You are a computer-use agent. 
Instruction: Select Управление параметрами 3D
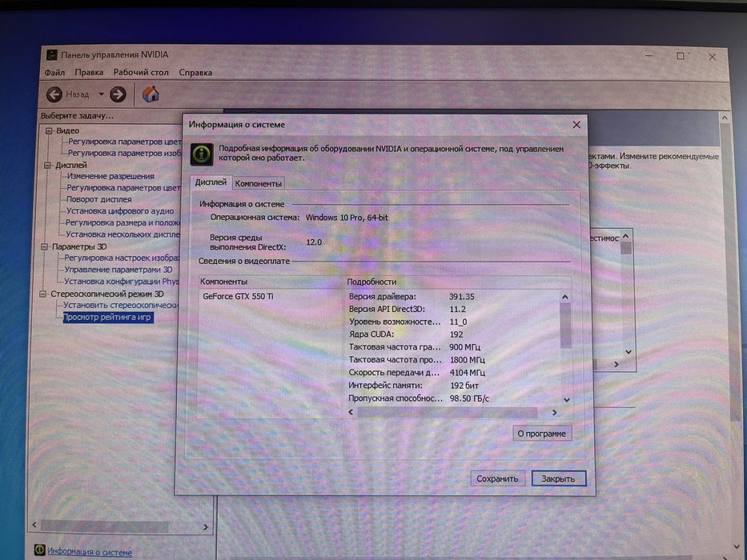click(118, 270)
